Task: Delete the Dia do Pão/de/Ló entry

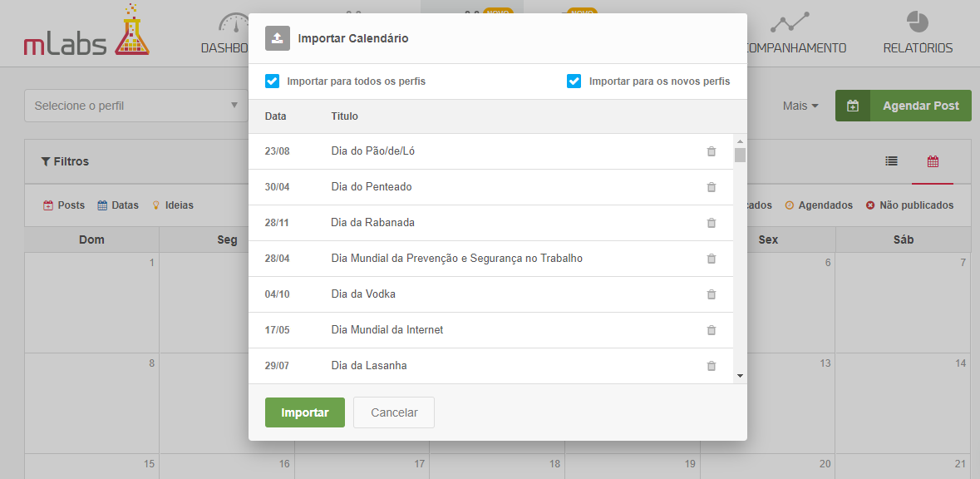Action: coord(711,151)
